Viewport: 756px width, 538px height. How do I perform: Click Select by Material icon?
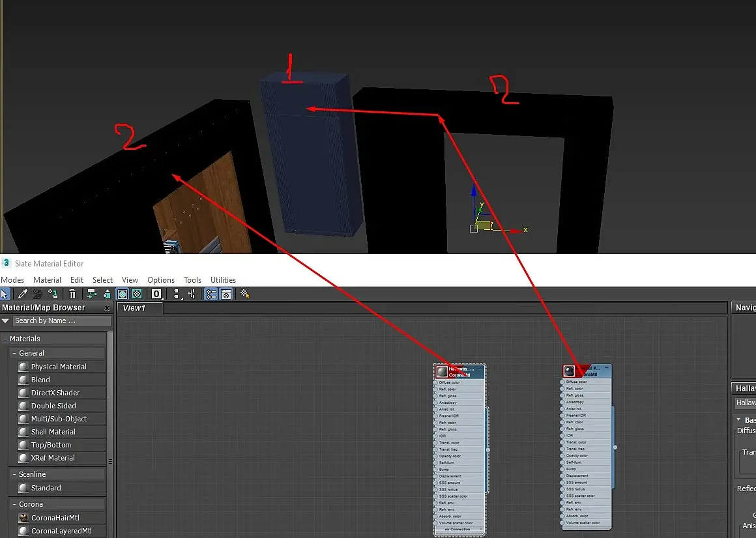[x=245, y=294]
